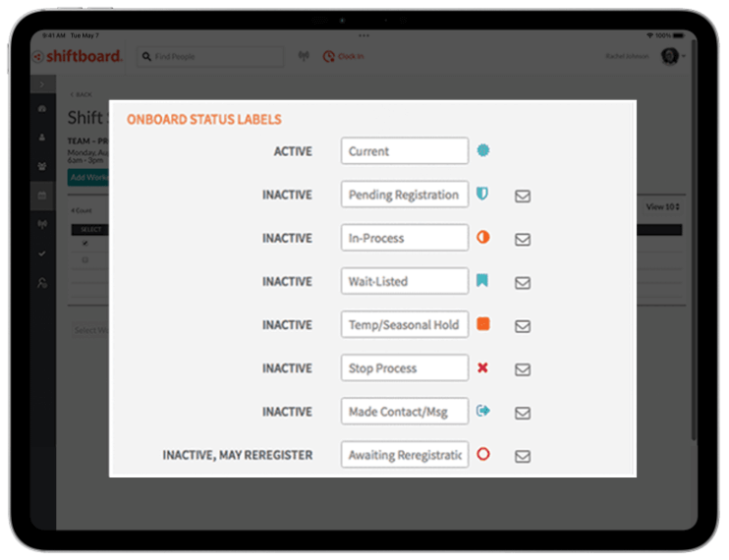This screenshot has height=560, width=729.
Task: Click the page scrollbar on right edge
Action: coord(694,240)
